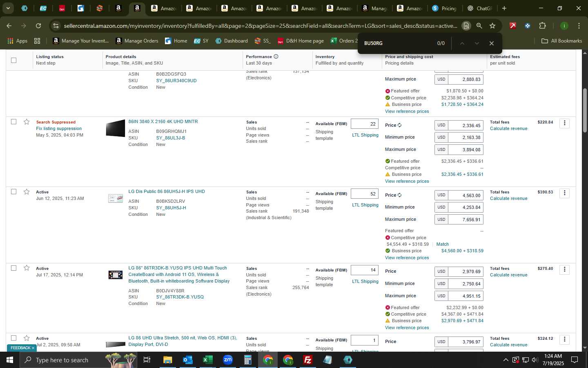588x368 pixels.
Task: Open actions menu for SY_86TR3DK-B.YUSQ listing
Action: 564,269
